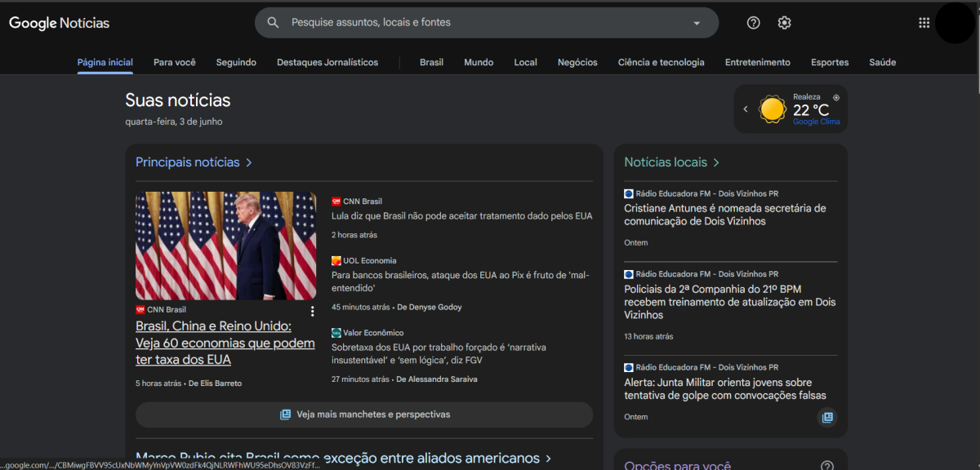Go to Destaques Jornalísticos tab
The height and width of the screenshot is (470, 980).
[x=327, y=62]
